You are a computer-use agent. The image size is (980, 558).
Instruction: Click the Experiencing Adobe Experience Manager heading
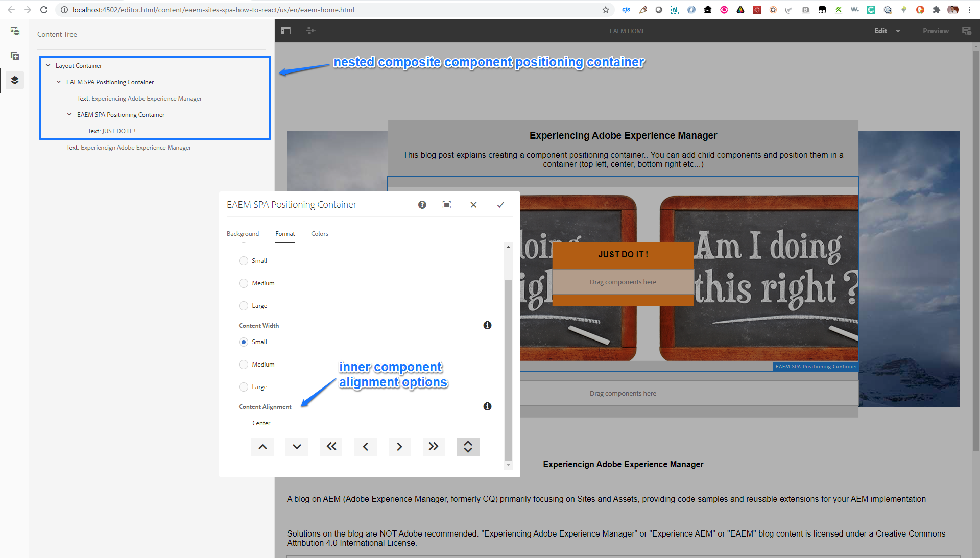click(x=623, y=135)
